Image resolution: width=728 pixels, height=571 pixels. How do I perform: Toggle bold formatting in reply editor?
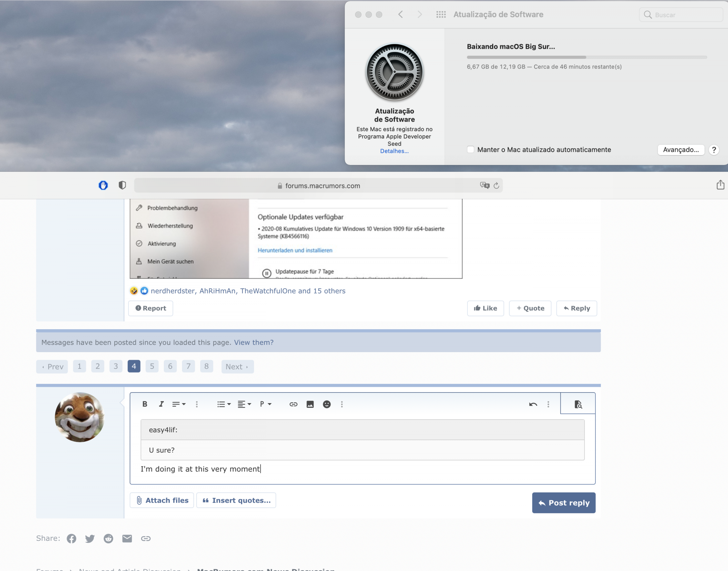coord(145,404)
